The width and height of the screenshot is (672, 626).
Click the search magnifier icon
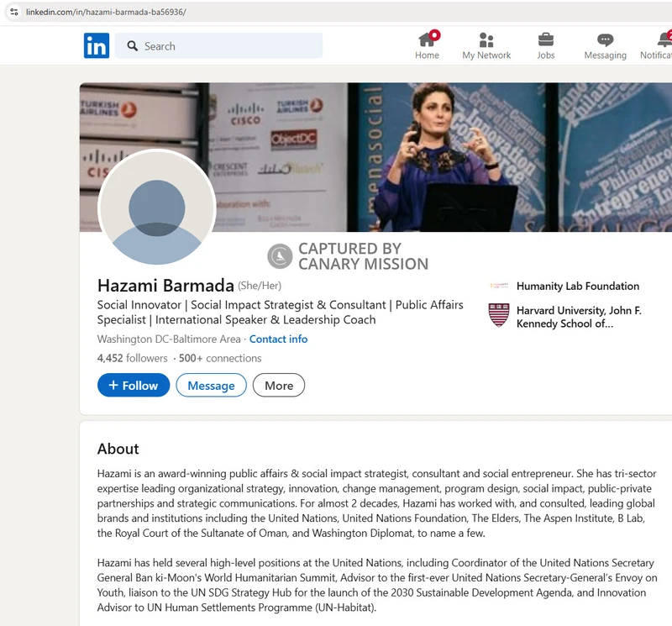coord(133,46)
